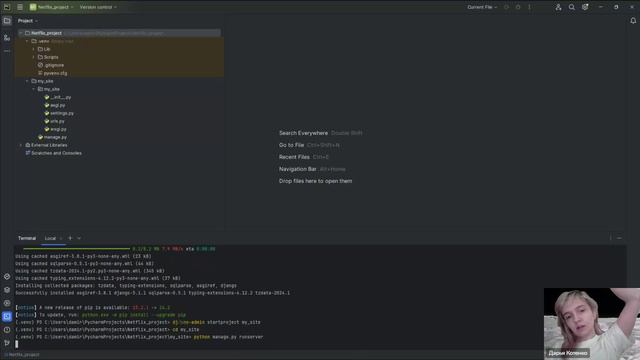Click the Terminal panel title

(27, 238)
